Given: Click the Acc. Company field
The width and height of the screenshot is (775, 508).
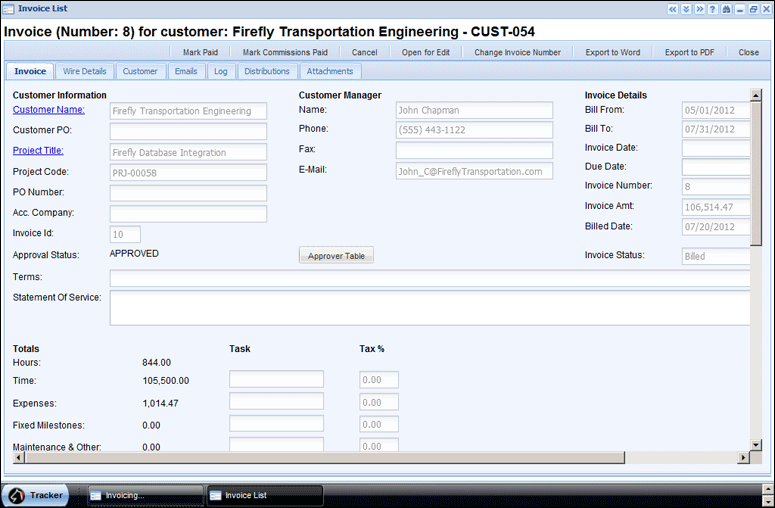Looking at the screenshot, I should (x=188, y=213).
